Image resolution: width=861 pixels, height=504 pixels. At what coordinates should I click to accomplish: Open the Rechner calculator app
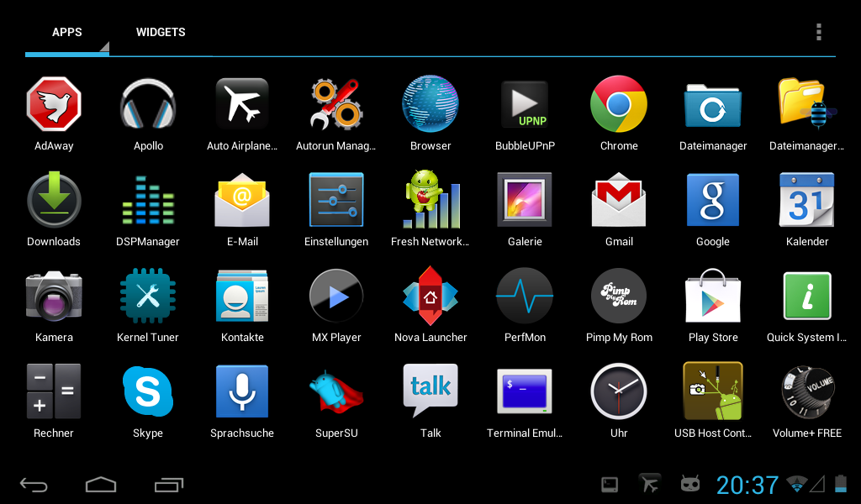pyautogui.click(x=54, y=391)
